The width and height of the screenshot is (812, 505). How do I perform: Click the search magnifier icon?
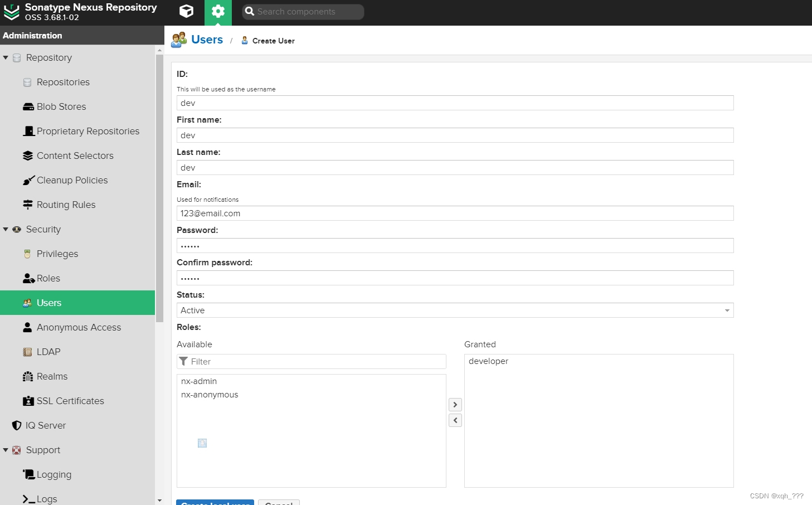point(250,11)
